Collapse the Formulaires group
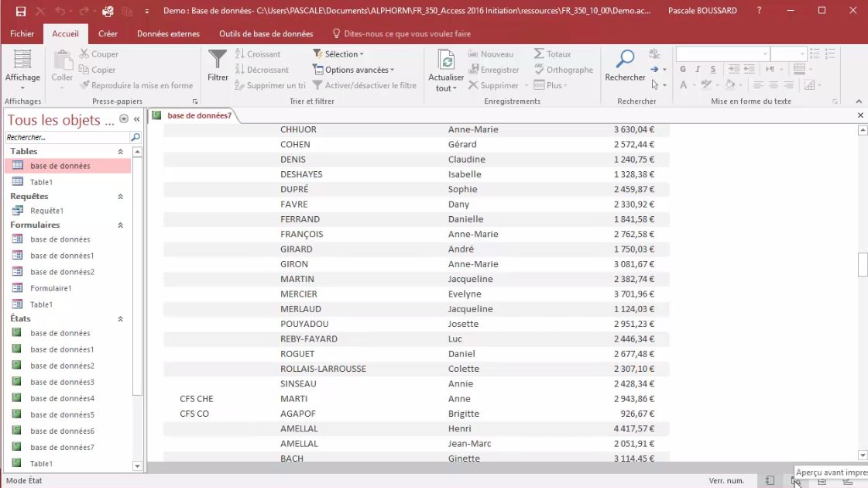 point(120,225)
